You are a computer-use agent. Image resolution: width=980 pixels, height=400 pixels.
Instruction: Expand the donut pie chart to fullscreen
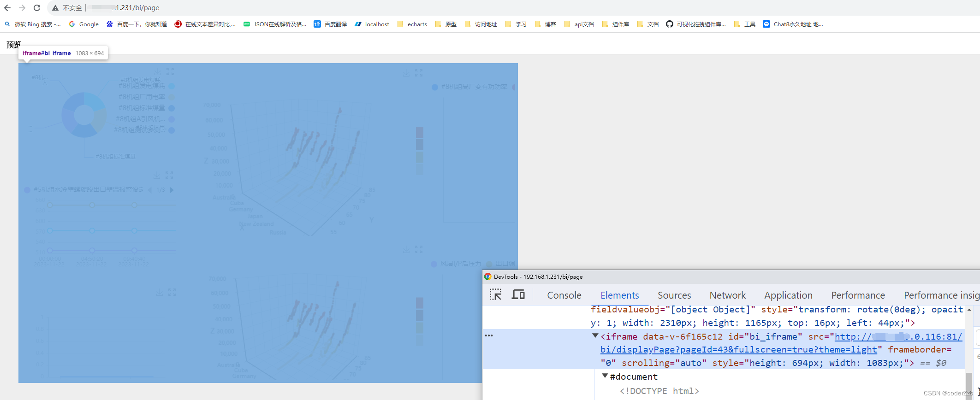[170, 71]
